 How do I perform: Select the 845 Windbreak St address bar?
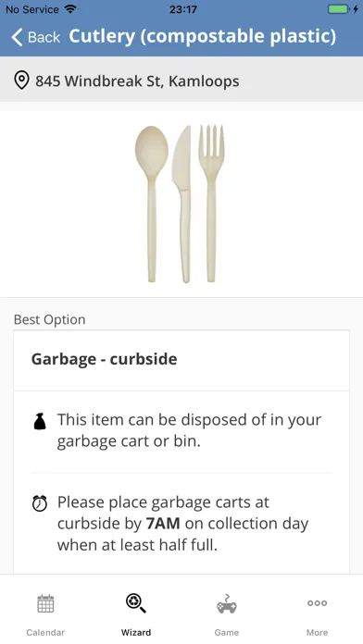click(181, 80)
